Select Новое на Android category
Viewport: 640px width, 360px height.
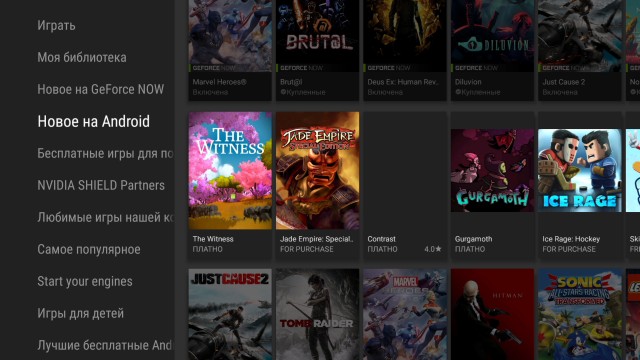(93, 121)
